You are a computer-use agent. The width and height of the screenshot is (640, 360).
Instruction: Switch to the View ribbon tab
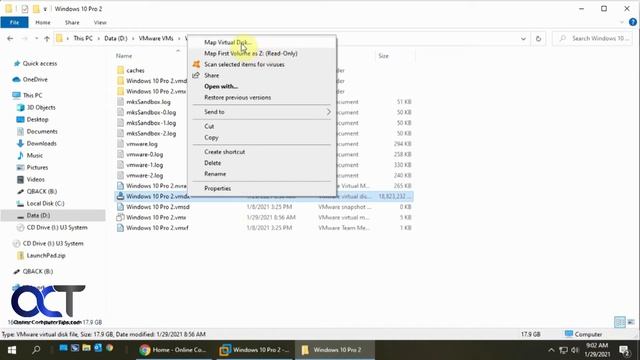100,22
